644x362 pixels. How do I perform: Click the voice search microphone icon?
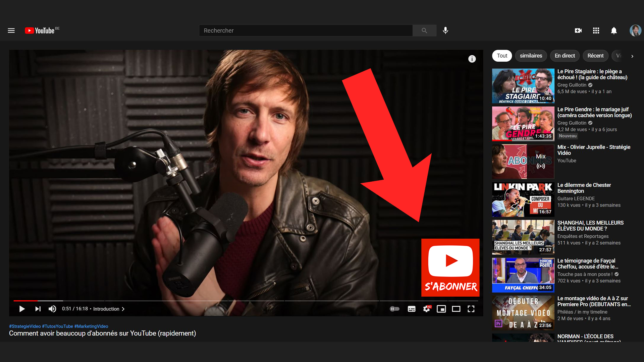pyautogui.click(x=445, y=31)
